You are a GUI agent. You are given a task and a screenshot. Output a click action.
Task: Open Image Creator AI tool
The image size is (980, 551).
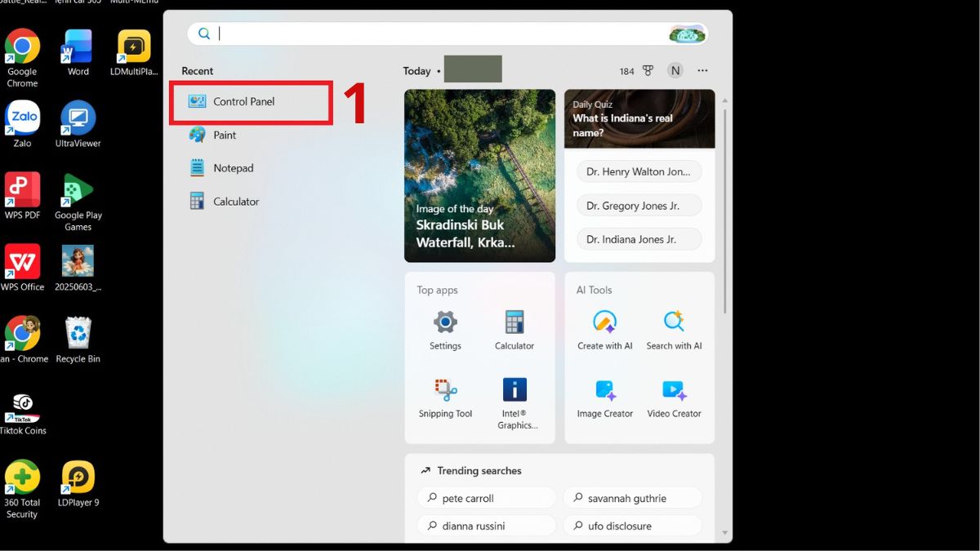(x=605, y=398)
